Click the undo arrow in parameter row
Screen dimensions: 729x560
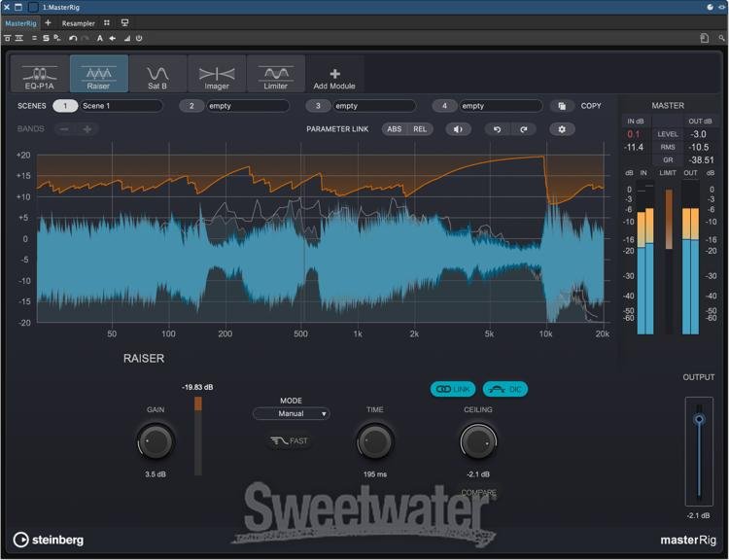coord(498,129)
